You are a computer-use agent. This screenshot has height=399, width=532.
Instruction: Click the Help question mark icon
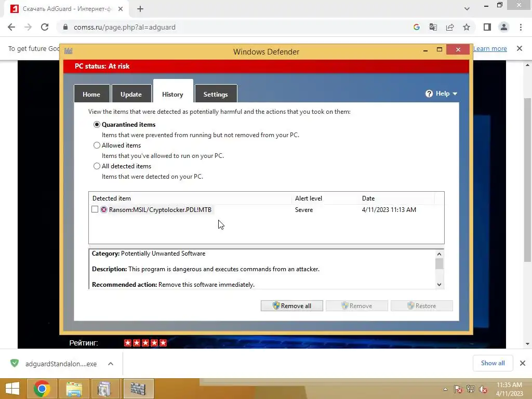[429, 94]
